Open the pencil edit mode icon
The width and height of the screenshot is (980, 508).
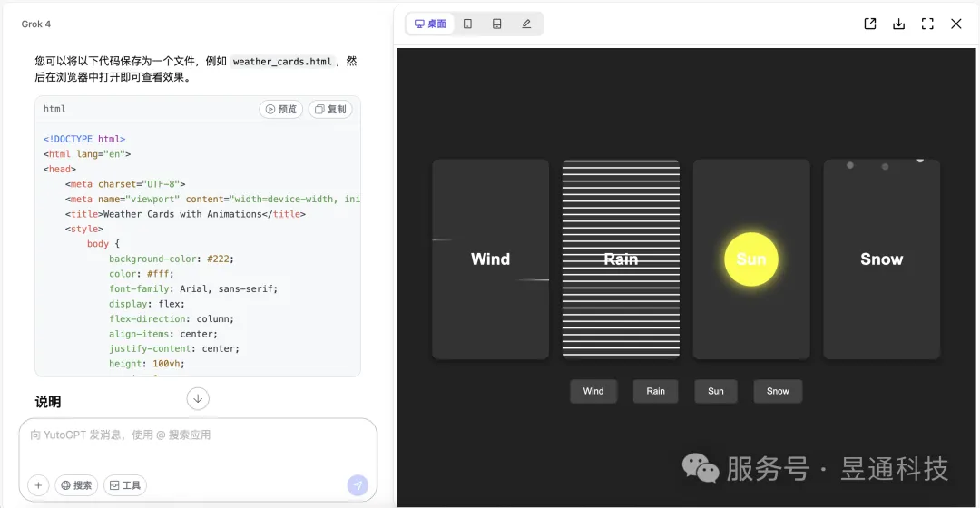tap(526, 24)
